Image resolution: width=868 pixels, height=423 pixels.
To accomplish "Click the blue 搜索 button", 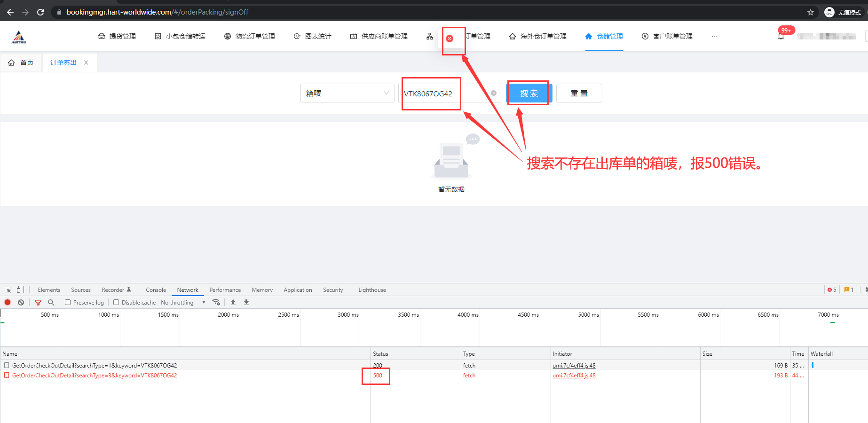I will (x=529, y=93).
